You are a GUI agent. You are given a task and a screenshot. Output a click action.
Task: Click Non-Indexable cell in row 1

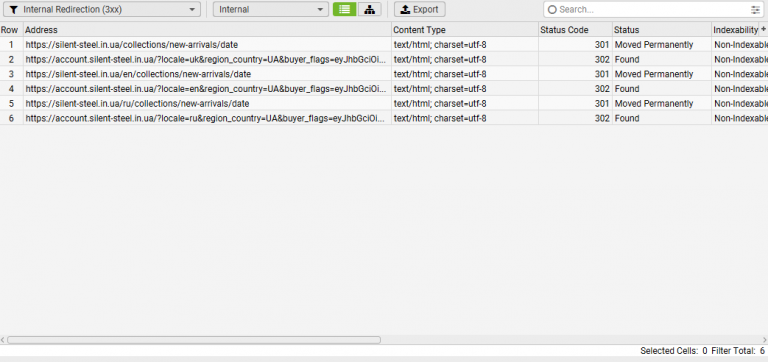pyautogui.click(x=740, y=45)
